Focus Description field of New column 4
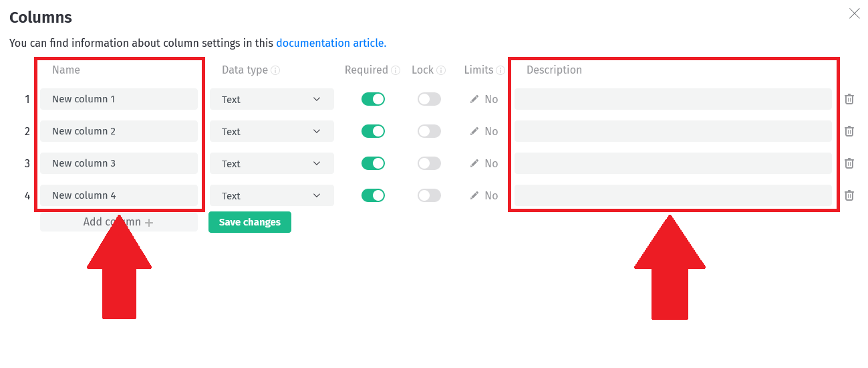The height and width of the screenshot is (368, 868). pos(673,195)
